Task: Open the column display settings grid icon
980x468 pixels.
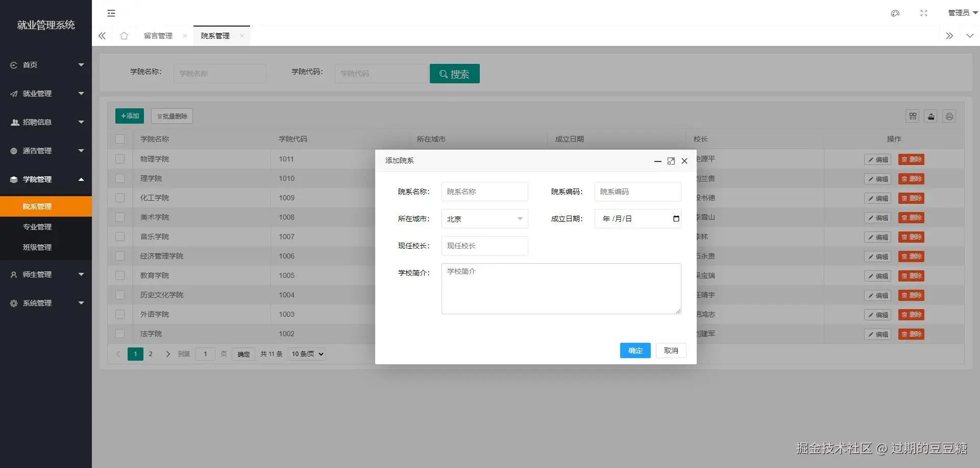Action: (x=912, y=116)
